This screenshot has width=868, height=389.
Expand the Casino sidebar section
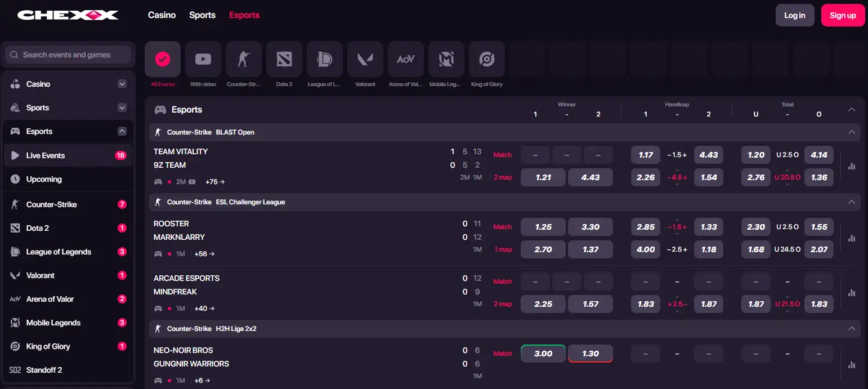point(122,84)
